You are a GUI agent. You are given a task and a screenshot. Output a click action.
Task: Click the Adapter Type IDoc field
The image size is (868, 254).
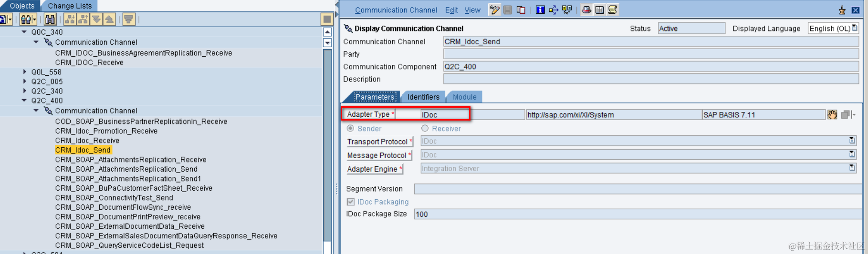tap(472, 114)
